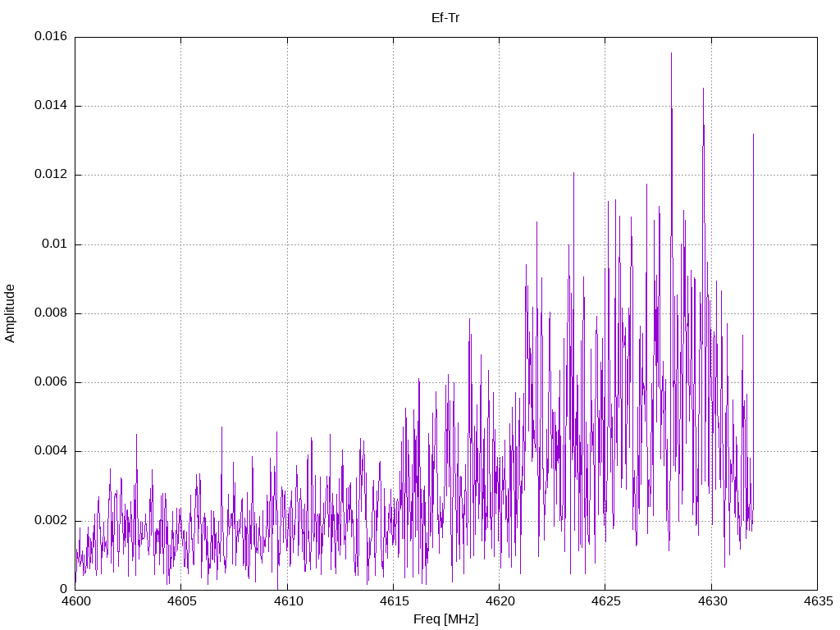
Task: Click the y-axis tick value 0.016
Action: click(x=51, y=36)
